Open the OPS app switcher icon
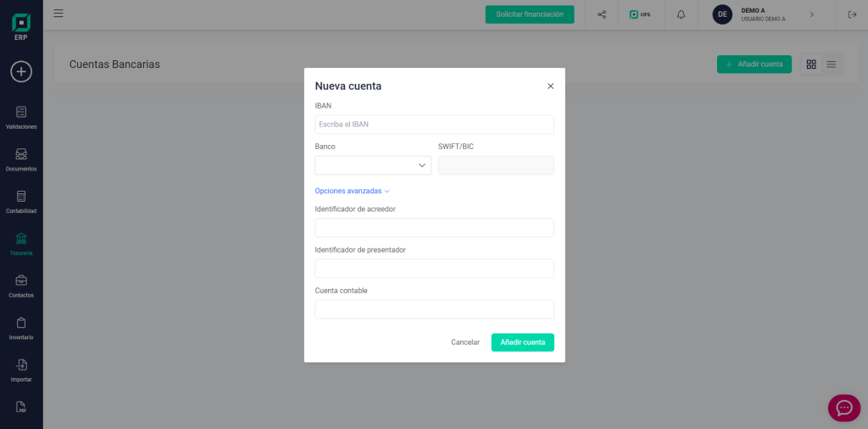Viewport: 868px width, 429px height. pos(640,14)
